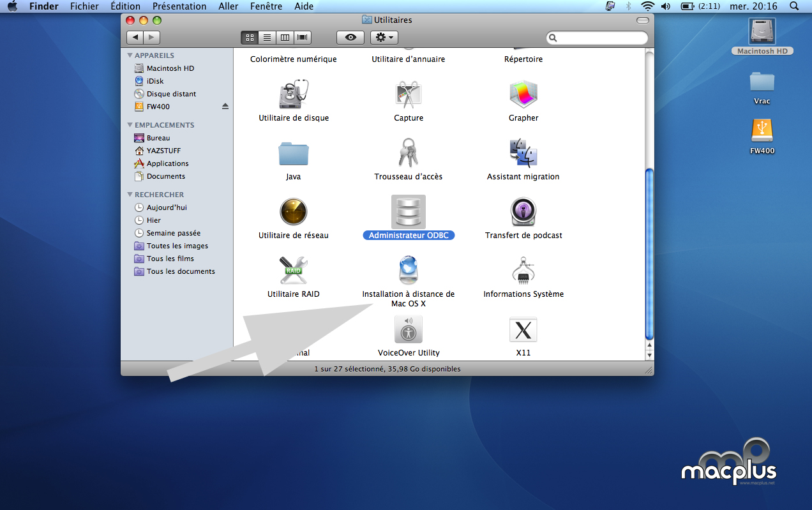Open the volume control in the menu bar
The height and width of the screenshot is (510, 812).
pos(666,6)
